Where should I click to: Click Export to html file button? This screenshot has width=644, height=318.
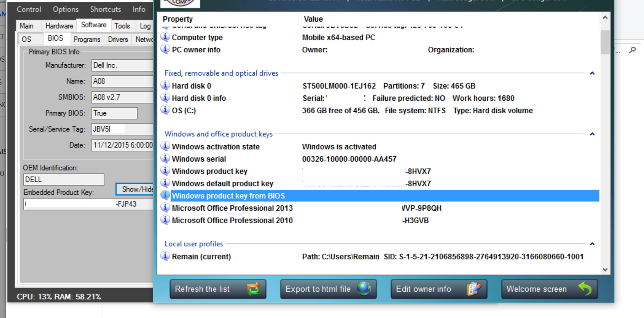coord(328,289)
